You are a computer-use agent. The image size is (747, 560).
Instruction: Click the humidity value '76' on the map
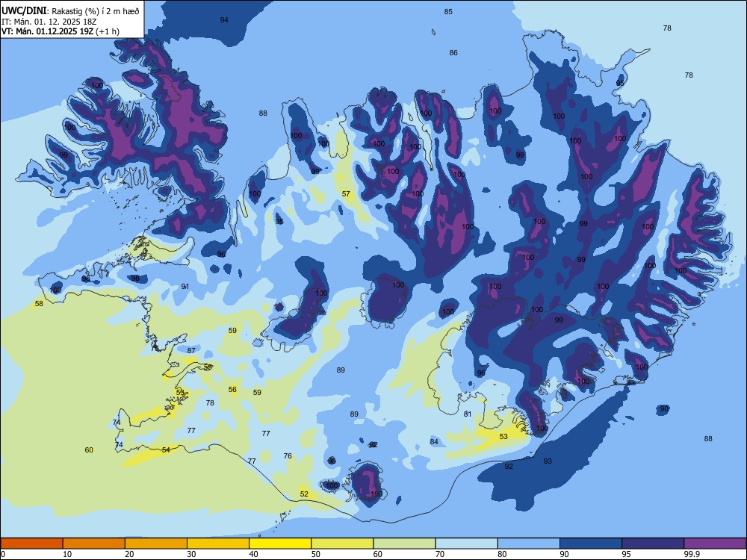coord(288,455)
